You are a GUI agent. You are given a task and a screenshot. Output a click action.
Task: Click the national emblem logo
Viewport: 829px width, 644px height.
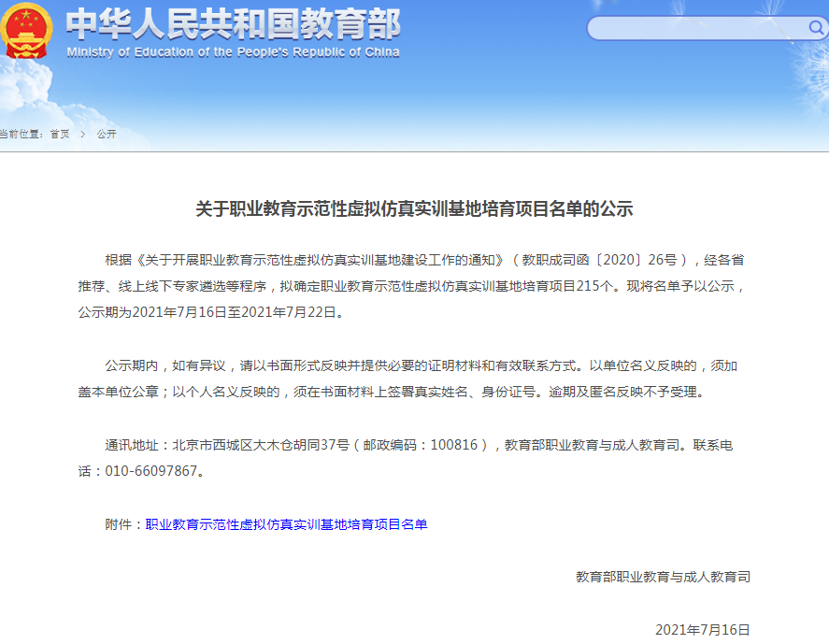click(26, 31)
